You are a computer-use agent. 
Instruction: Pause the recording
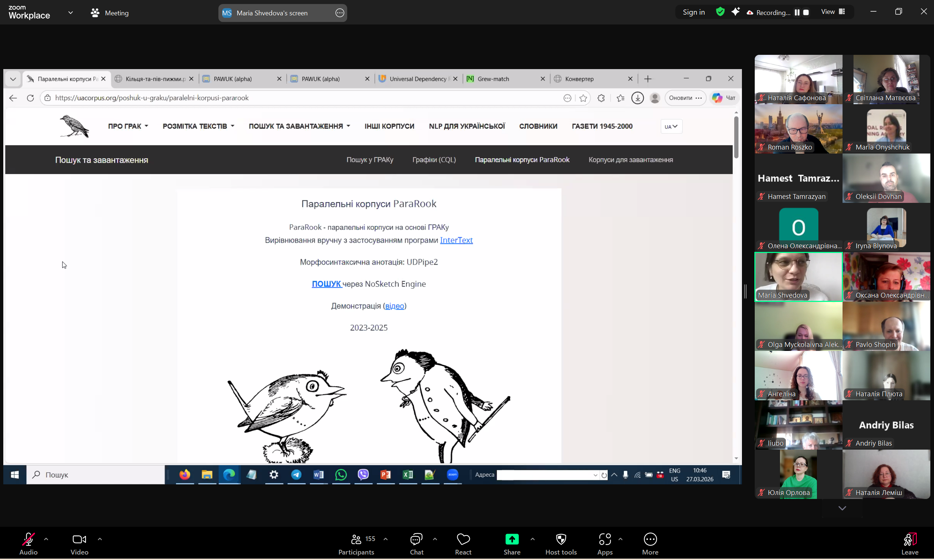click(x=797, y=12)
